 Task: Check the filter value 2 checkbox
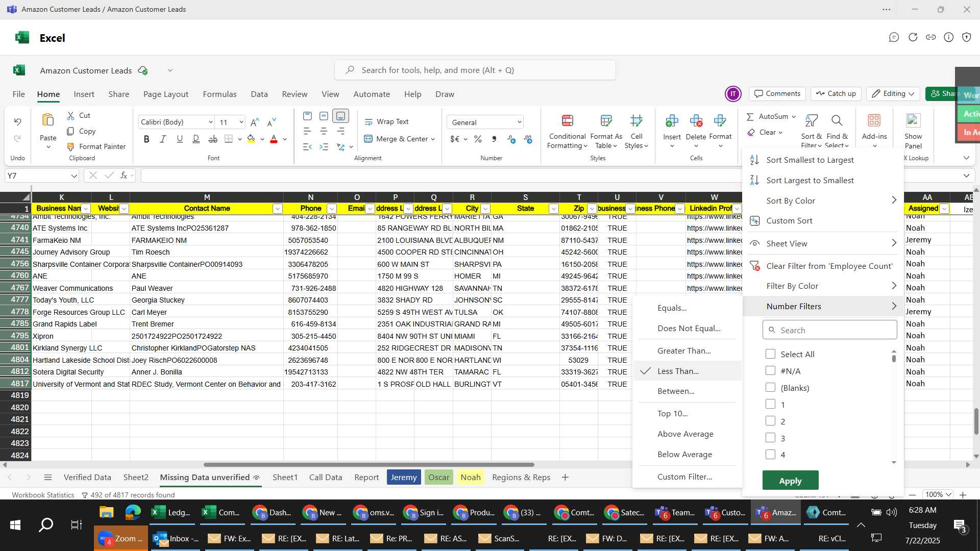point(770,421)
